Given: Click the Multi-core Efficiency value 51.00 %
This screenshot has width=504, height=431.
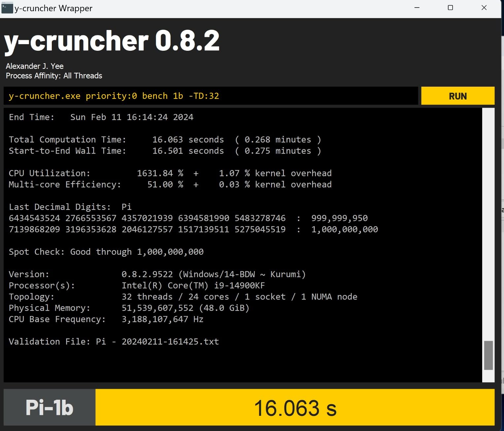Looking at the screenshot, I should point(165,185).
